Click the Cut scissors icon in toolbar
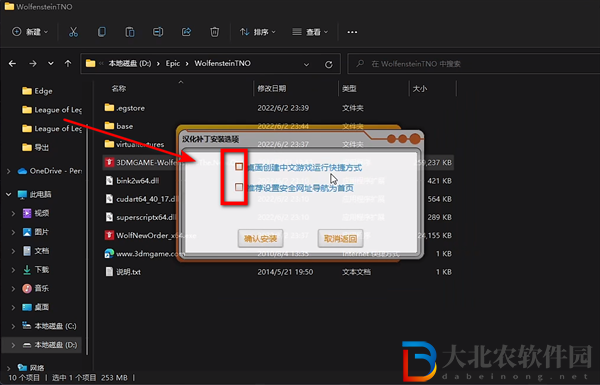 coord(73,32)
